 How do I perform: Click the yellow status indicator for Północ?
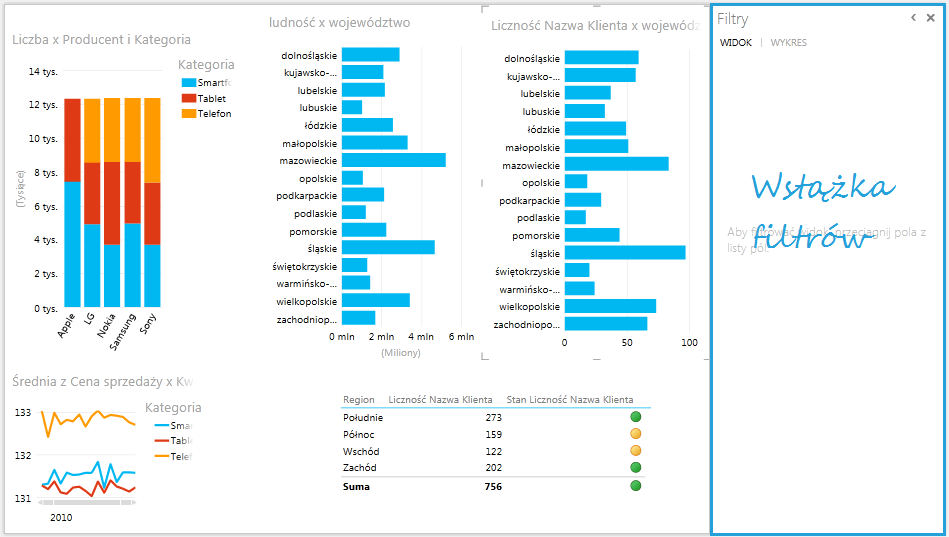(x=635, y=434)
